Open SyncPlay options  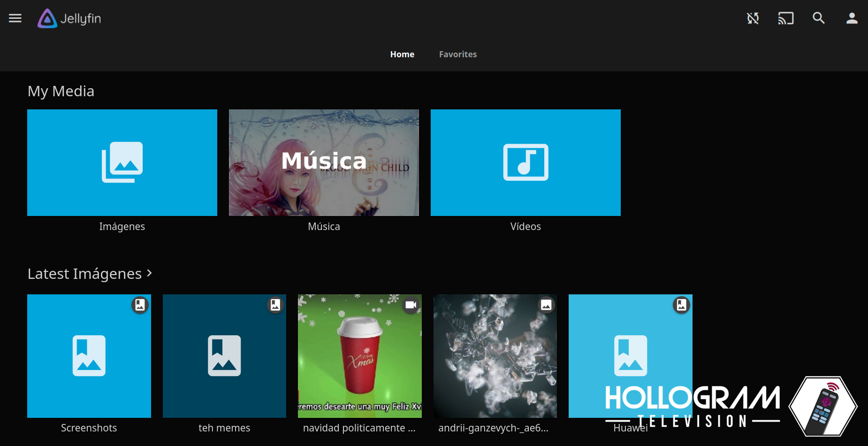pos(753,18)
